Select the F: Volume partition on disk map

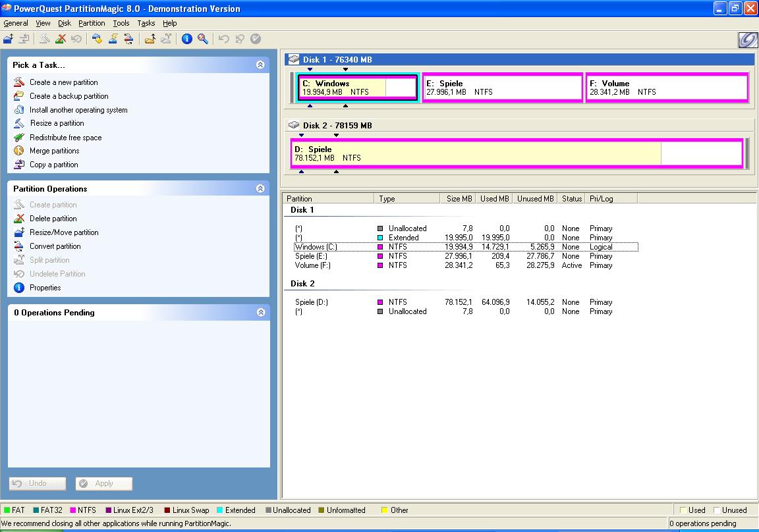(x=667, y=88)
